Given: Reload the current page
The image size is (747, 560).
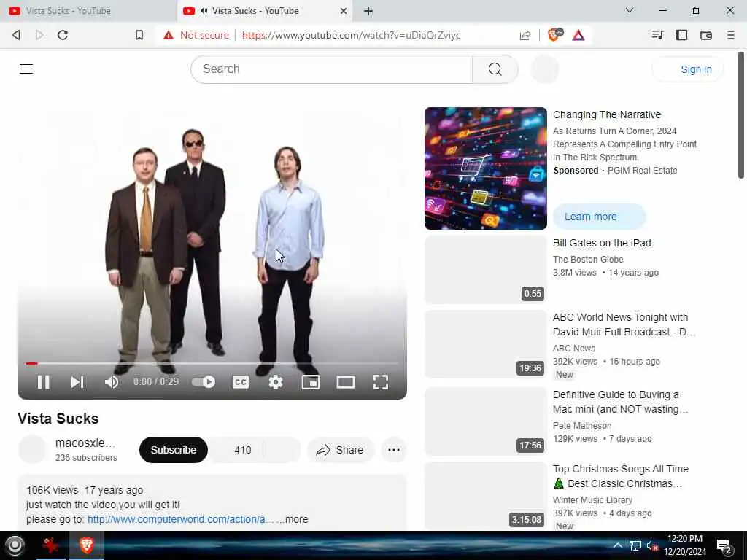Looking at the screenshot, I should (63, 35).
